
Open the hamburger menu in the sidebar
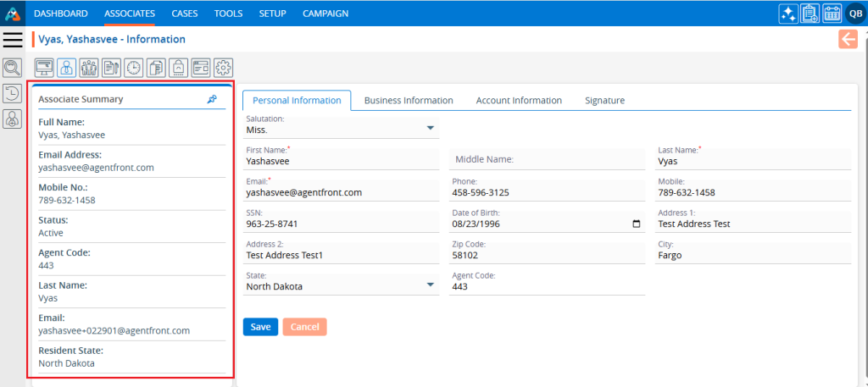[x=13, y=40]
